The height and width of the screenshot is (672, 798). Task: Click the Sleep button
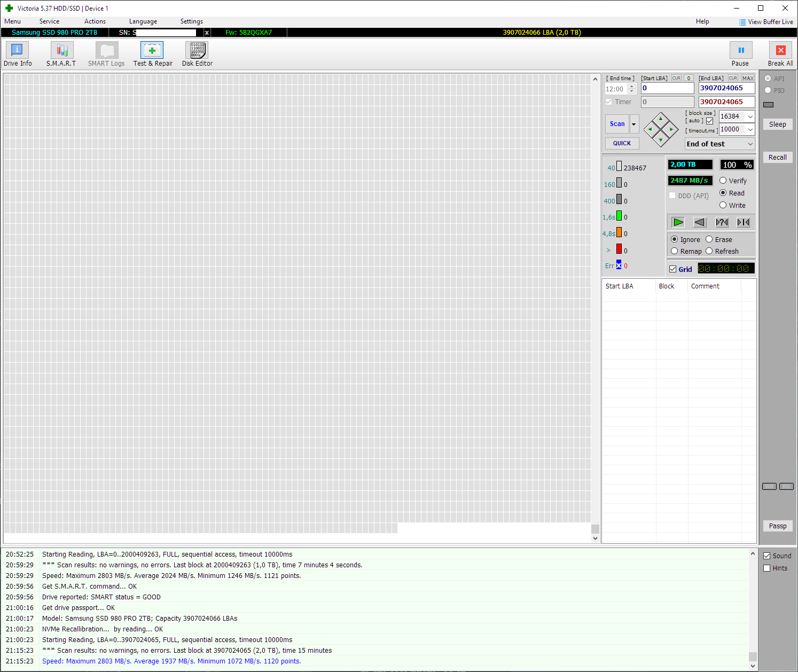click(777, 124)
